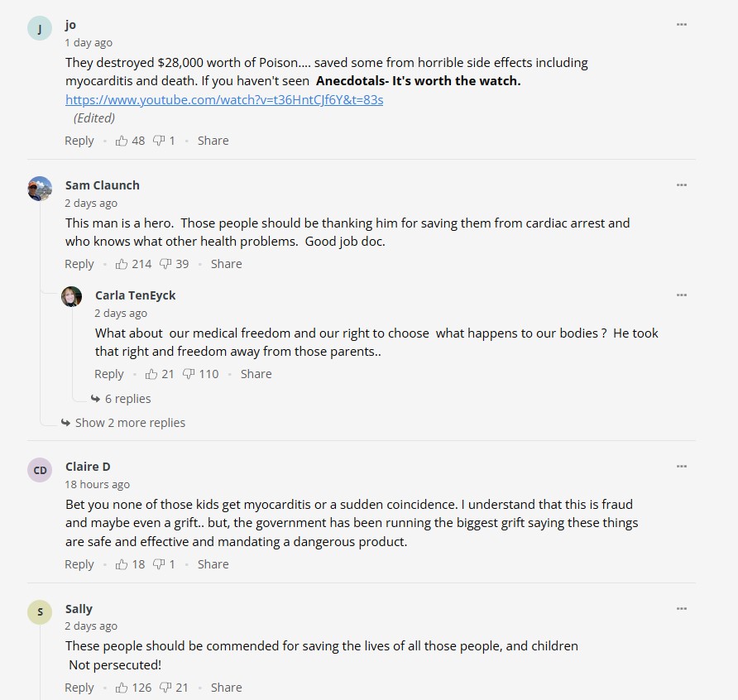Thumbs down Carla TenEyck's reply

pos(189,374)
